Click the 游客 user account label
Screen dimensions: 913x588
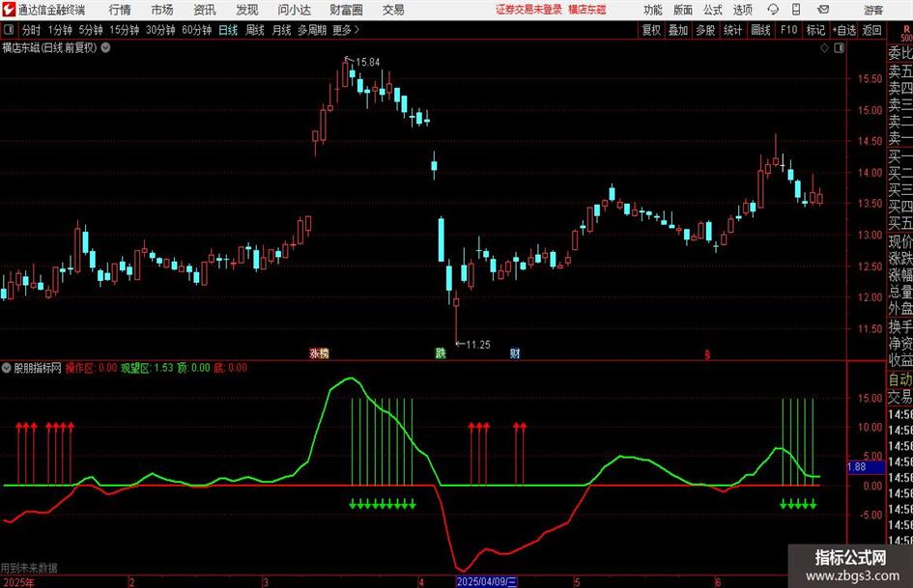(x=872, y=10)
